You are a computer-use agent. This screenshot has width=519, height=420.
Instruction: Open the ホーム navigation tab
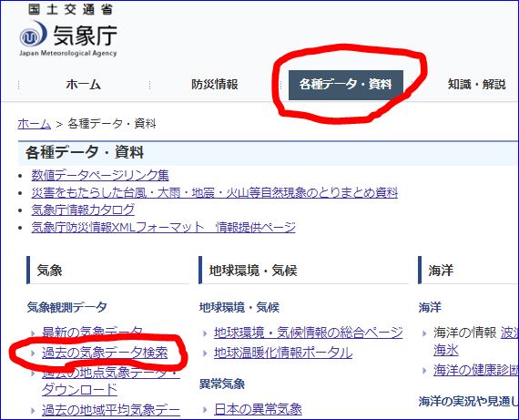point(84,85)
